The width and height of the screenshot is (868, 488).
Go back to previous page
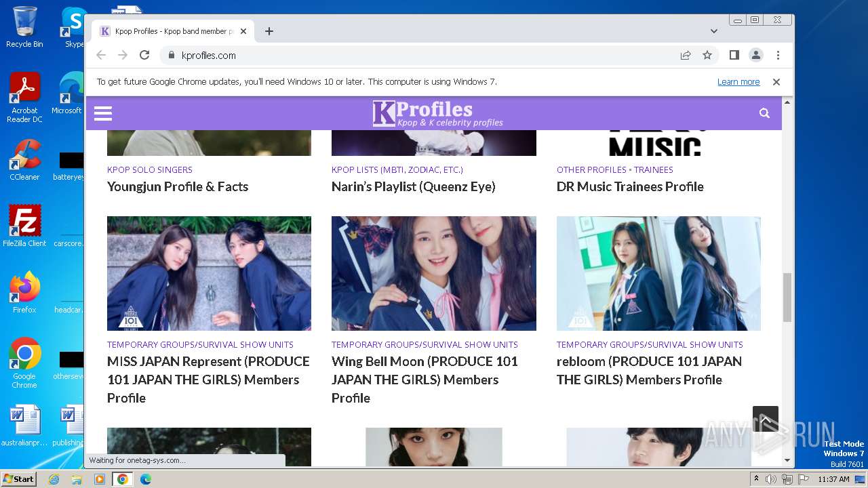coord(101,56)
